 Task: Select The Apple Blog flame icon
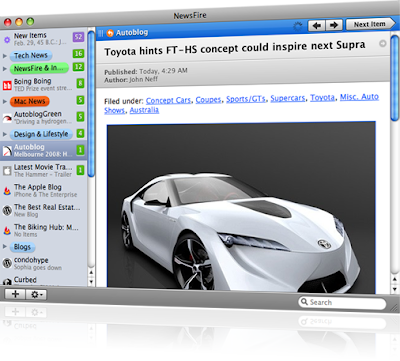tap(7, 191)
